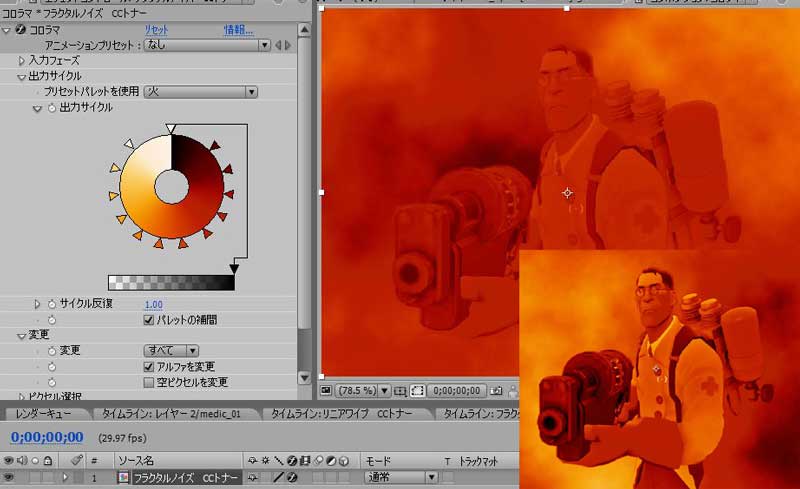800x489 pixels.
Task: Click the motion blur column header icon
Action: click(318, 461)
